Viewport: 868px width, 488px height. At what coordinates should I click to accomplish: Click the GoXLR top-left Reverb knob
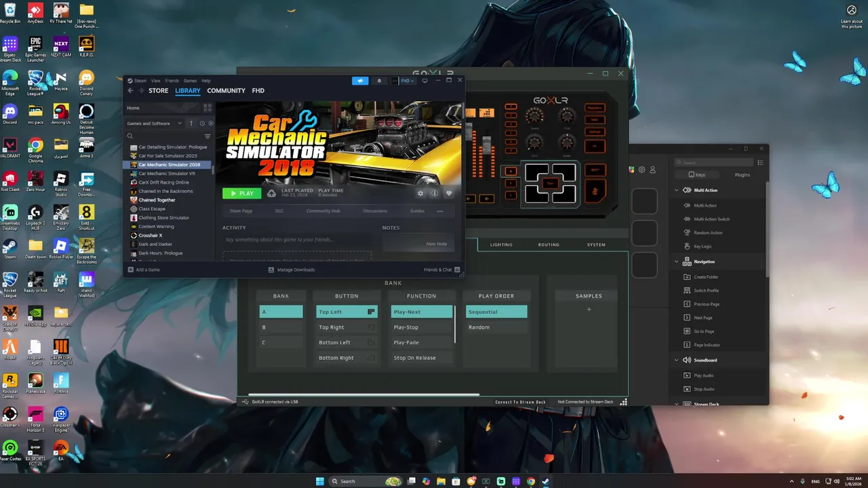[534, 116]
